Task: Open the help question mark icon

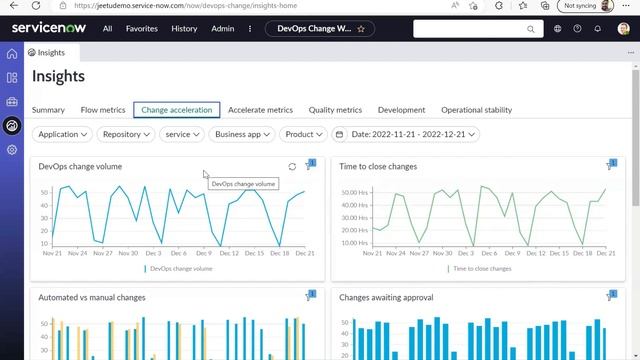Action: (577, 29)
